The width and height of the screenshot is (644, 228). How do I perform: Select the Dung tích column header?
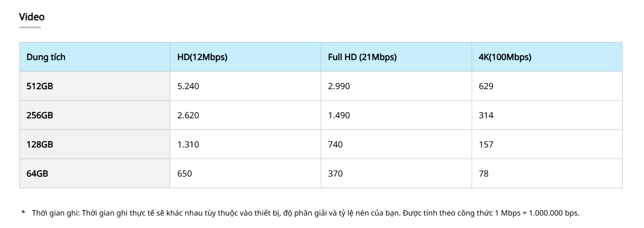point(46,57)
